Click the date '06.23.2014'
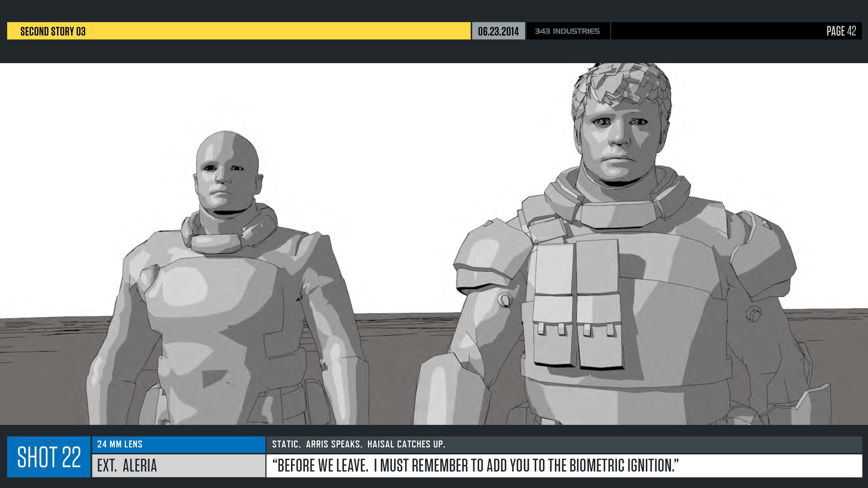The height and width of the screenshot is (488, 868). (498, 31)
